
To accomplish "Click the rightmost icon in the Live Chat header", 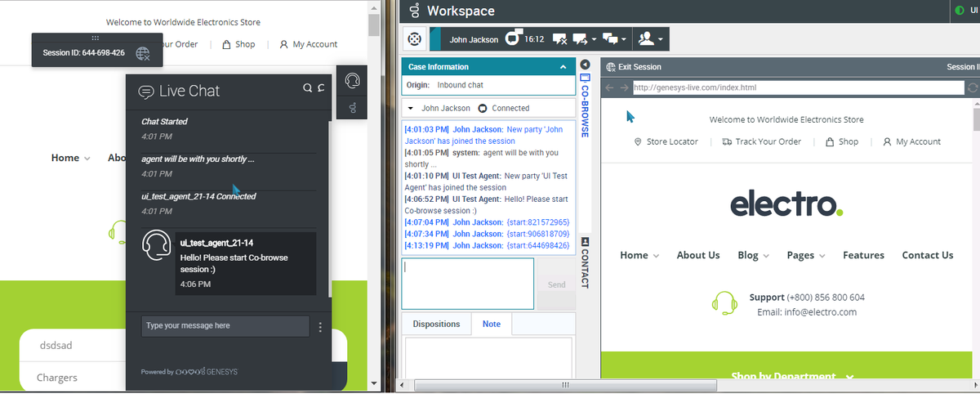I will 321,88.
